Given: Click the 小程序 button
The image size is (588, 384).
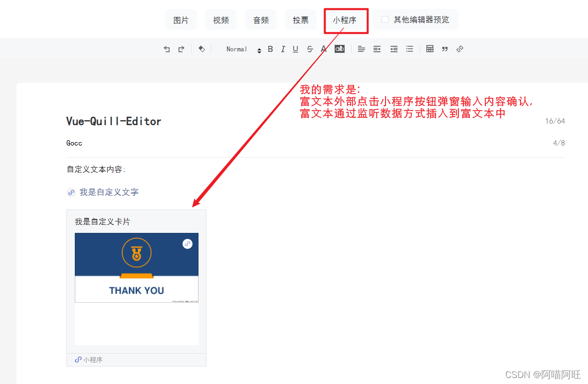Looking at the screenshot, I should coord(345,20).
